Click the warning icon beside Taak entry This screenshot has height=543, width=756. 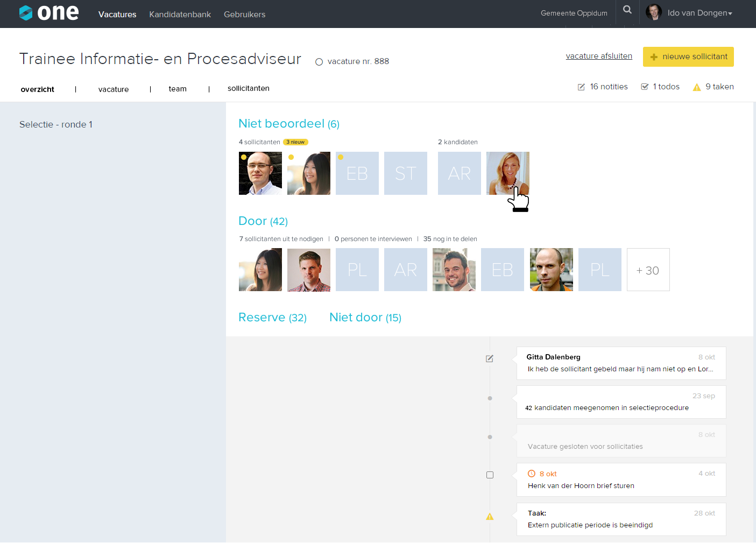[490, 517]
